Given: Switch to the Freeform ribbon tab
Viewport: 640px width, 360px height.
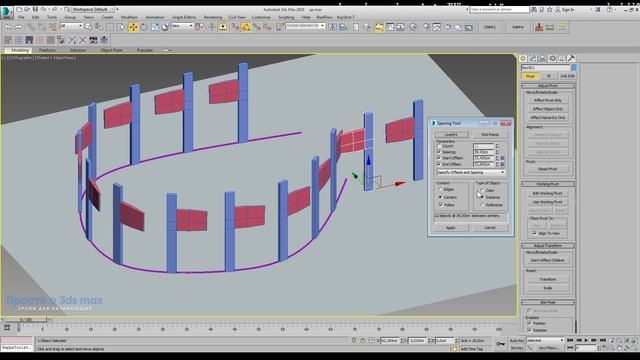Looking at the screenshot, I should 47,50.
